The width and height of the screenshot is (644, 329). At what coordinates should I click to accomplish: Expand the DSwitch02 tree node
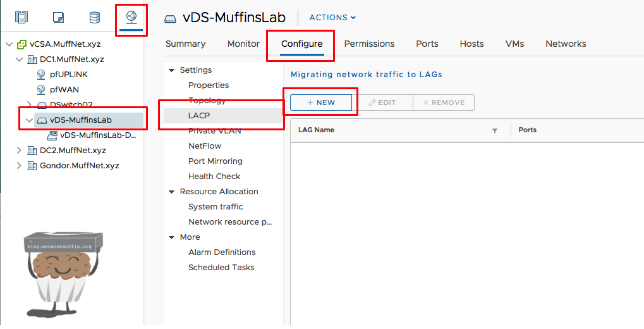click(29, 105)
